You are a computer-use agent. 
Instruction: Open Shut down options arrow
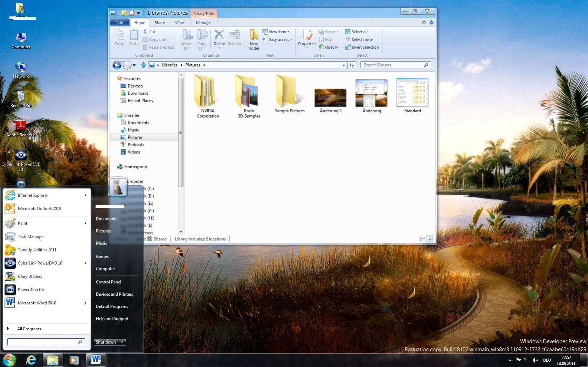click(122, 342)
